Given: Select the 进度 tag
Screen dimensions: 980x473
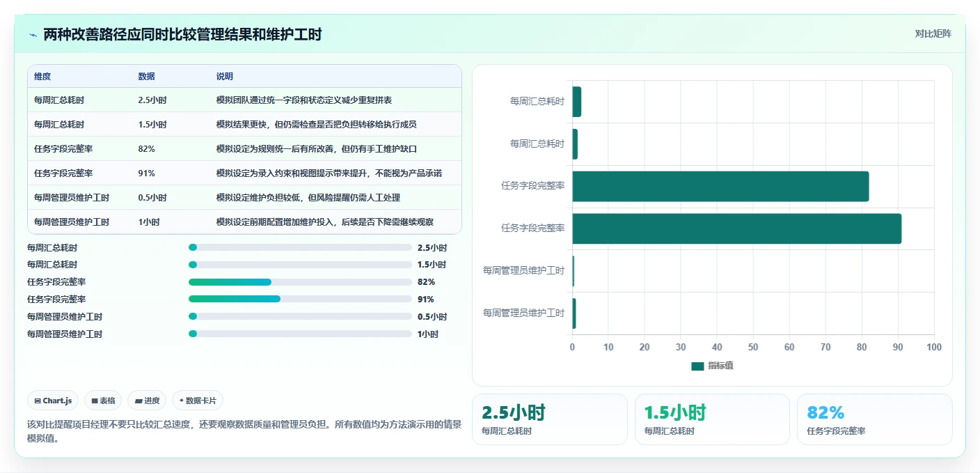Looking at the screenshot, I should 148,401.
